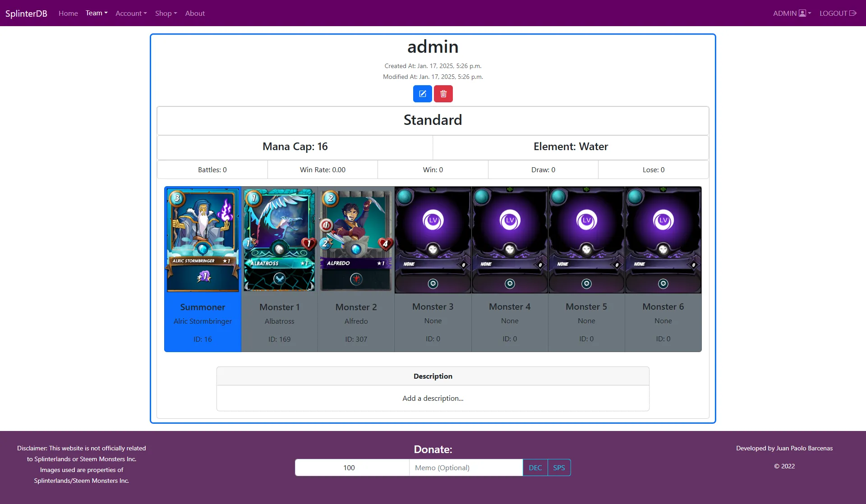Click the blue edit team pencil icon
Screen dimensions: 866x504
(x=422, y=94)
